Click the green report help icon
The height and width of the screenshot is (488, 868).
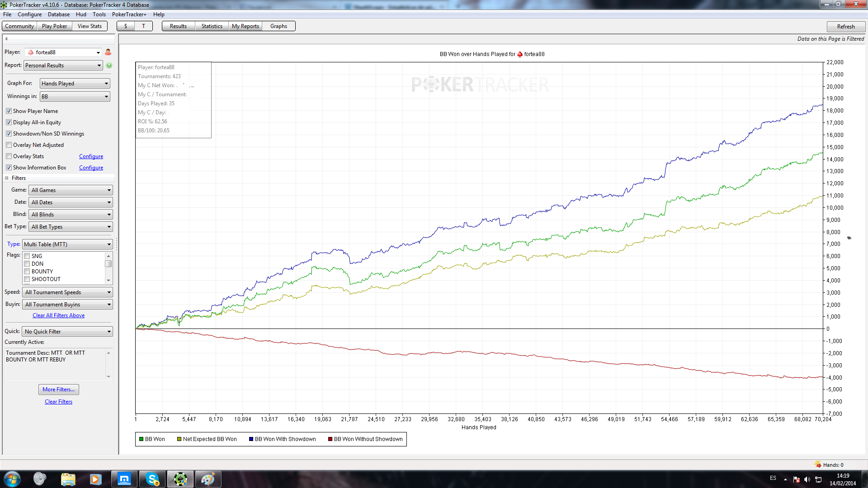109,66
